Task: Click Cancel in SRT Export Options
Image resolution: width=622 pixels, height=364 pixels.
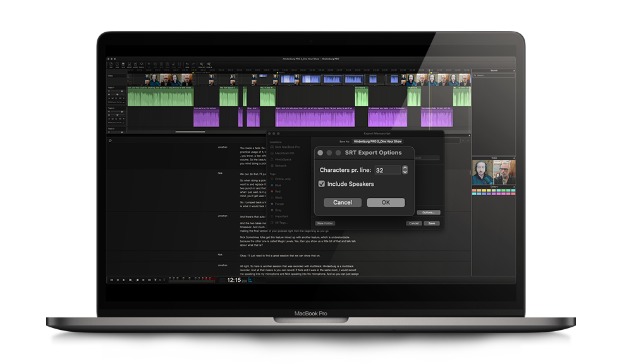Action: [x=343, y=203]
